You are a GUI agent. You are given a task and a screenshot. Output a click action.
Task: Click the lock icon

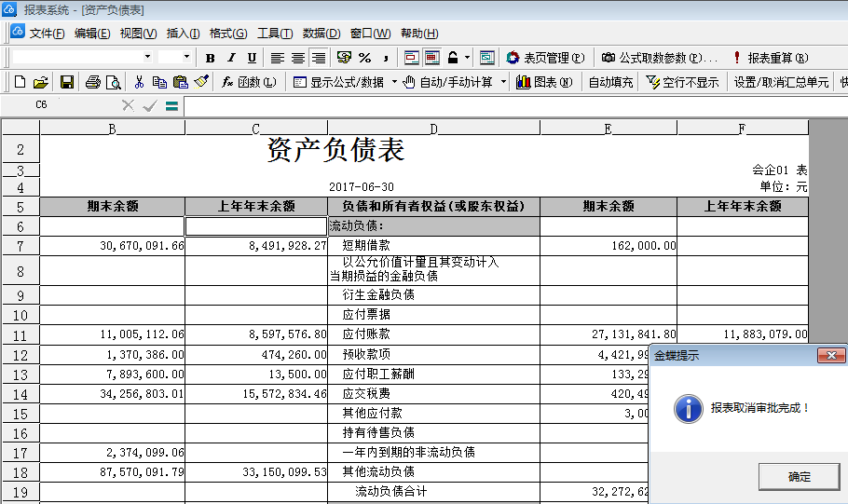pyautogui.click(x=453, y=58)
